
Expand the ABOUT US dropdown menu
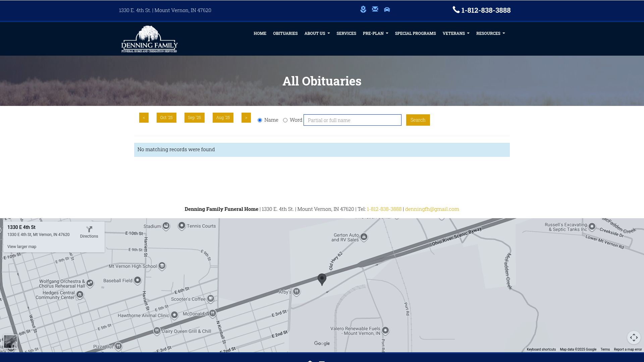(317, 33)
